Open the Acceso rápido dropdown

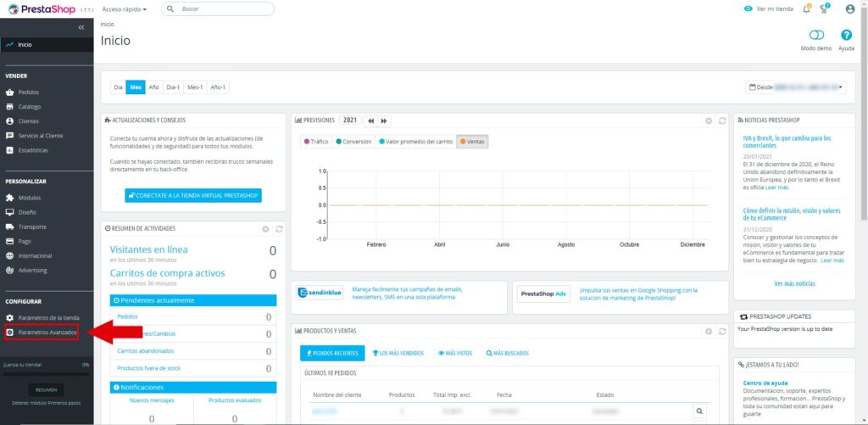point(125,9)
